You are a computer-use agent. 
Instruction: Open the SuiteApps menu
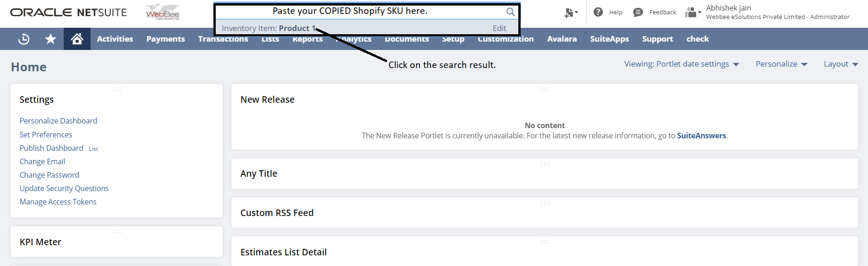(x=609, y=39)
